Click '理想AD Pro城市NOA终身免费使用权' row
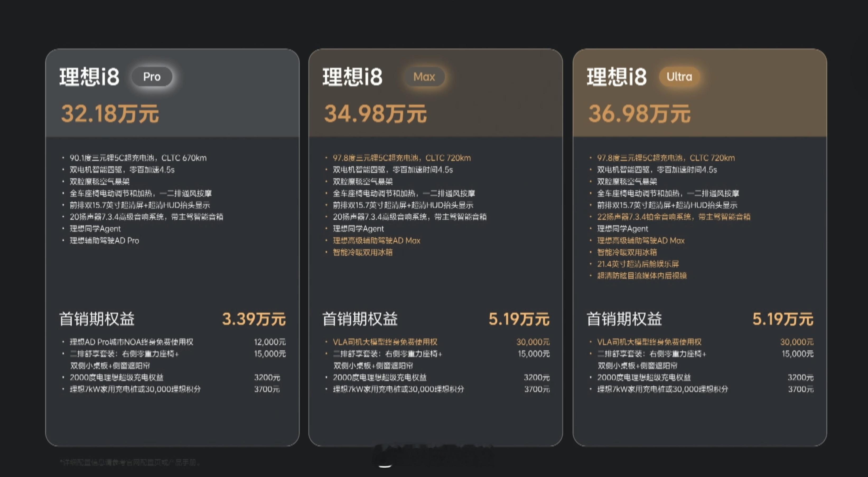The height and width of the screenshot is (477, 868). pyautogui.click(x=131, y=342)
